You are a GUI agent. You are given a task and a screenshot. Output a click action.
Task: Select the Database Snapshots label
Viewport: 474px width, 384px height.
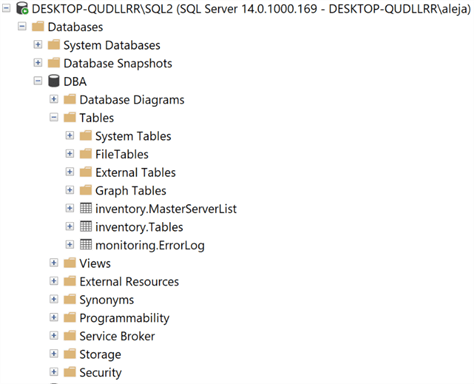click(x=118, y=63)
